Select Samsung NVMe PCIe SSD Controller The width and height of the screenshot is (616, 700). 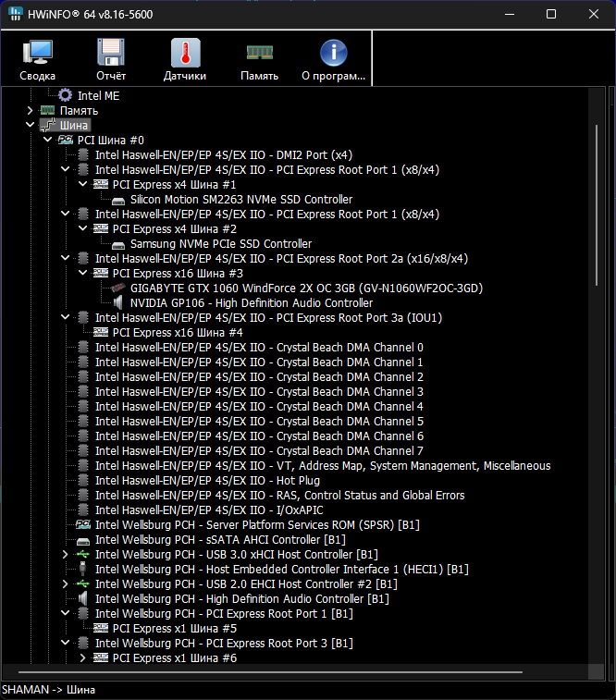220,244
